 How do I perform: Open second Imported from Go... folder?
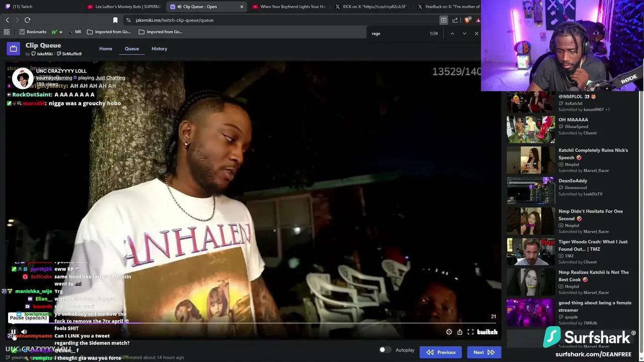coord(160,32)
